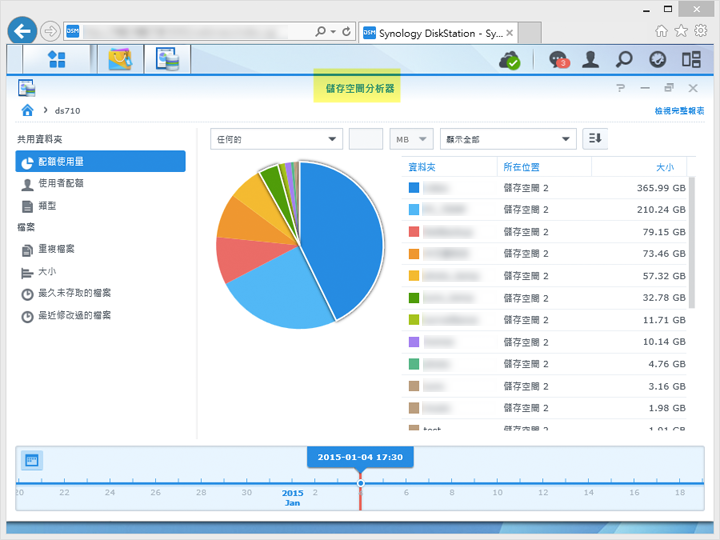Click blue swatch of 365.99 GB row
Viewport: 720px width, 540px height.
point(414,187)
